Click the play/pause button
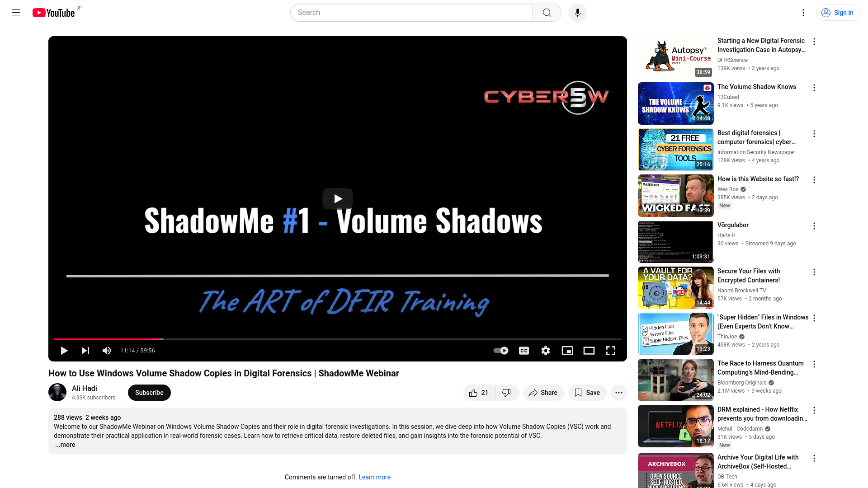 (64, 350)
